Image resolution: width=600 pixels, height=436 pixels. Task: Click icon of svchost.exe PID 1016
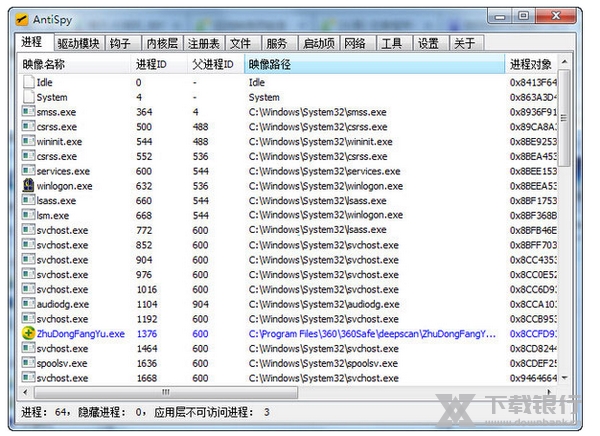point(28,289)
